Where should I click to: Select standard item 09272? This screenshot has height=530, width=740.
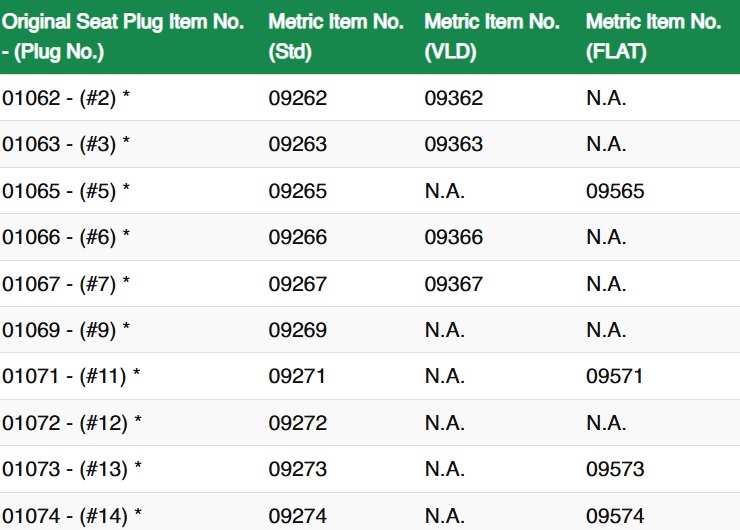[297, 423]
